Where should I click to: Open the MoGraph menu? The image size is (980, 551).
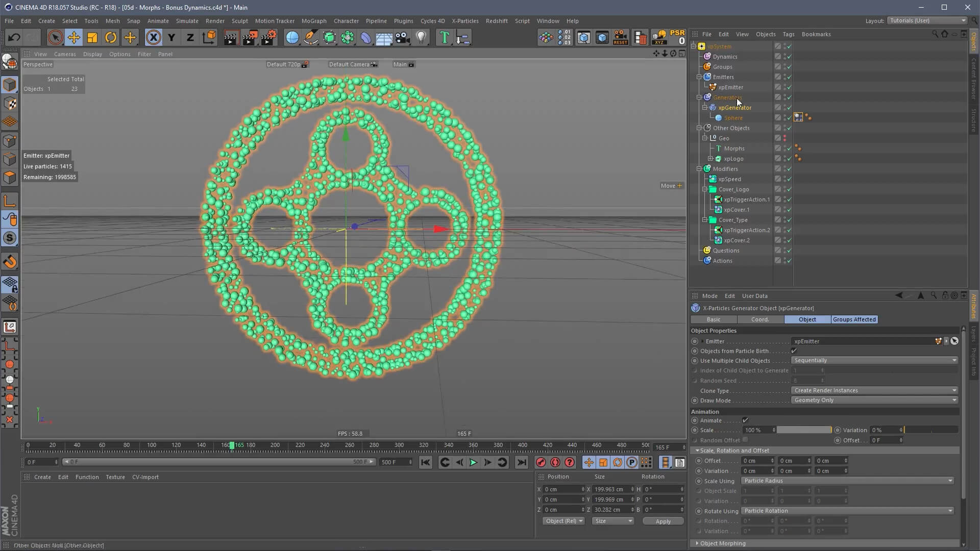pos(313,21)
